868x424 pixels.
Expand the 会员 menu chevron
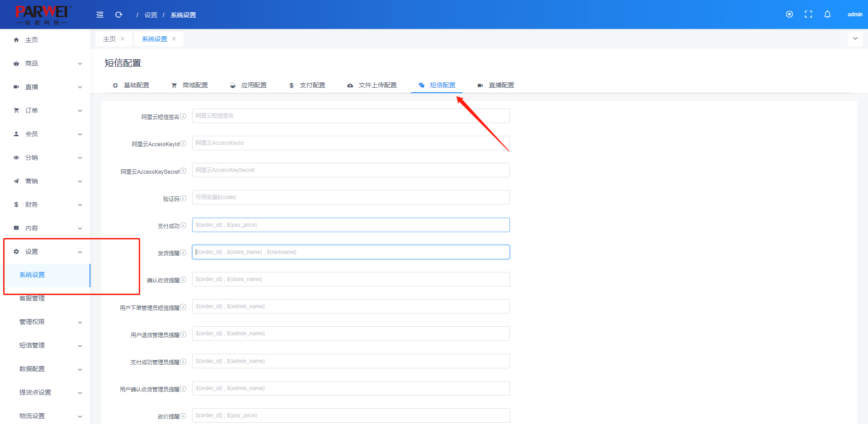[x=80, y=134]
